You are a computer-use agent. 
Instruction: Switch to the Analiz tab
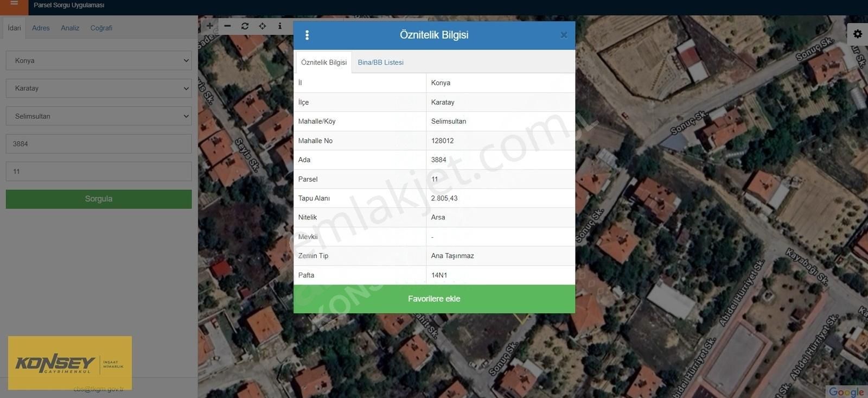(70, 28)
